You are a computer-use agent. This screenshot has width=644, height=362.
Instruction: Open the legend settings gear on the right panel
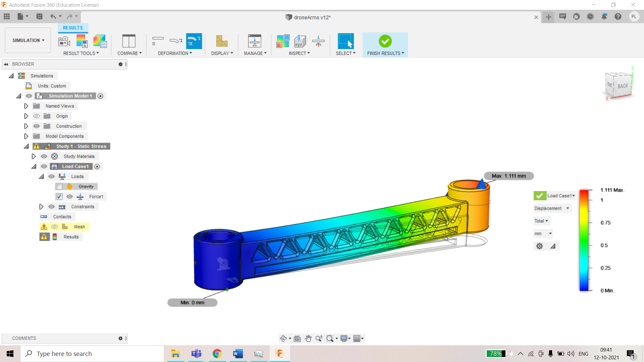pos(539,246)
